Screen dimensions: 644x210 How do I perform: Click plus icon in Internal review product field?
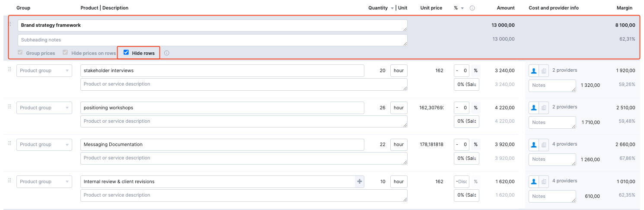[x=359, y=182]
